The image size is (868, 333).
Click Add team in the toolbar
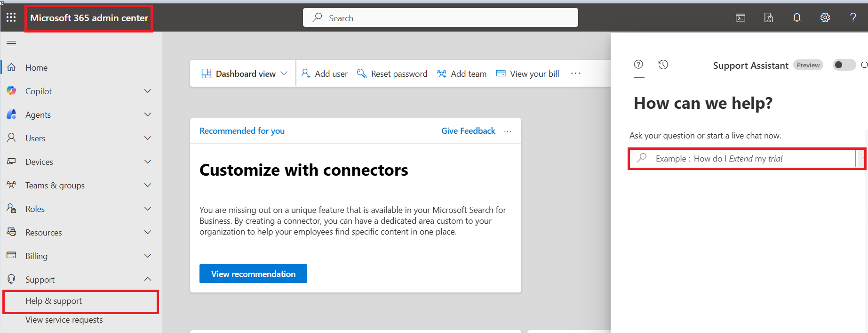(462, 73)
